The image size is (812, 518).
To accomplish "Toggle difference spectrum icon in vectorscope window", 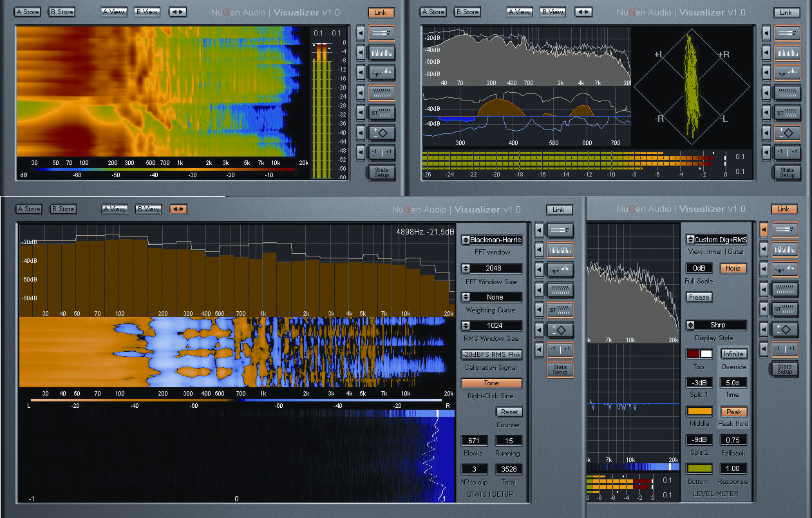I will (x=788, y=73).
